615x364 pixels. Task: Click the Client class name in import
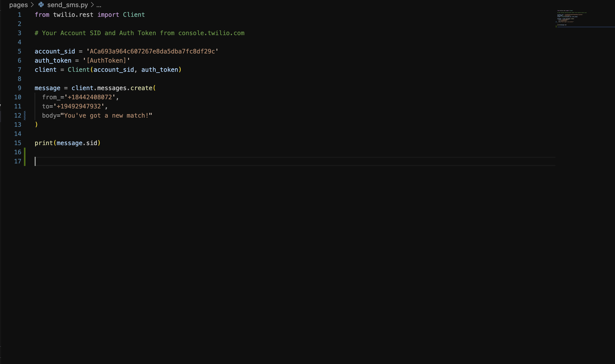click(x=134, y=15)
